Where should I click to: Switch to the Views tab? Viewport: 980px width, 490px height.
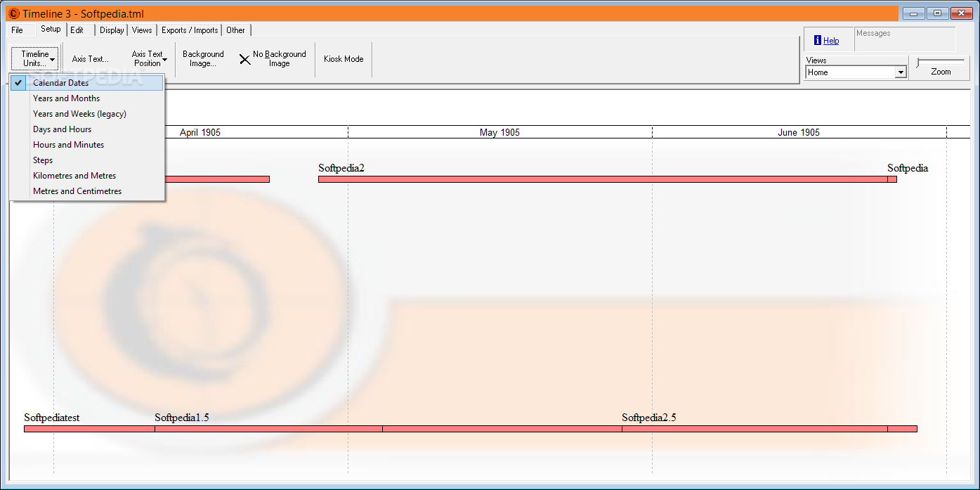click(x=142, y=30)
